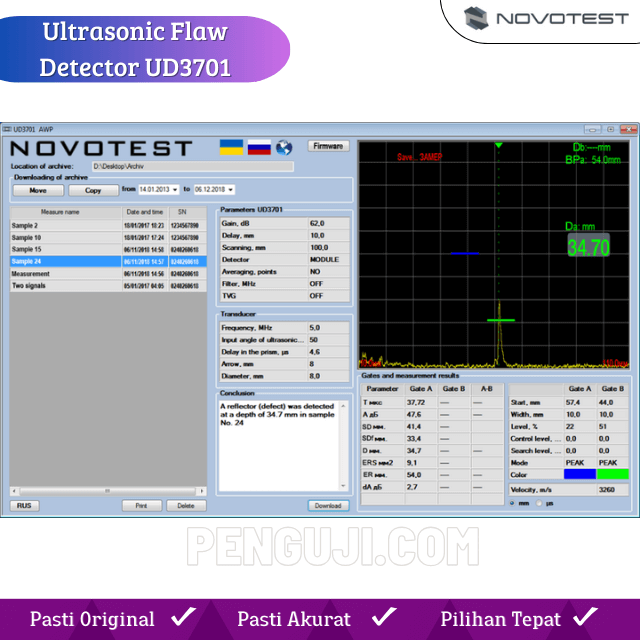Image resolution: width=640 pixels, height=640 pixels.
Task: Click the green Gate B color swatch
Action: point(612,475)
